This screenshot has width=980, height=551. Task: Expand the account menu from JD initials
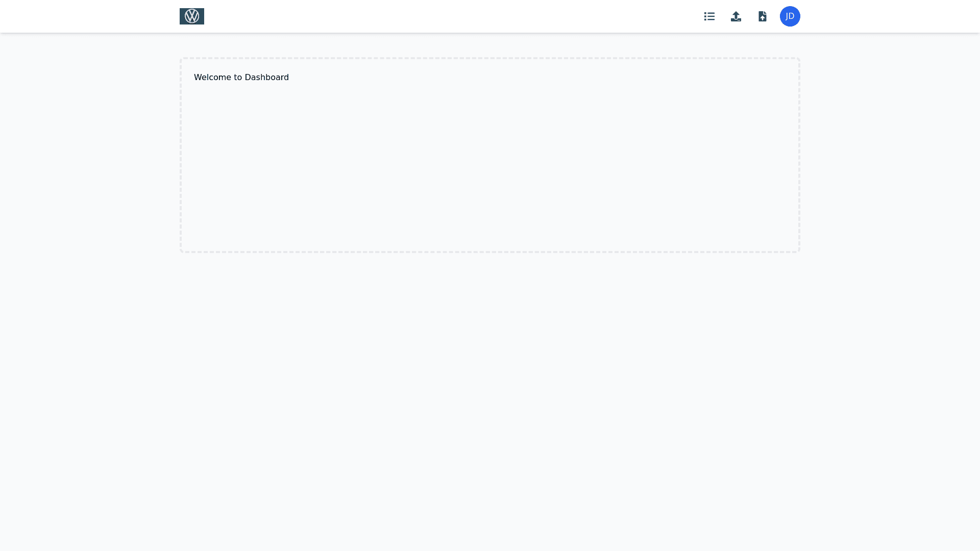click(x=790, y=16)
